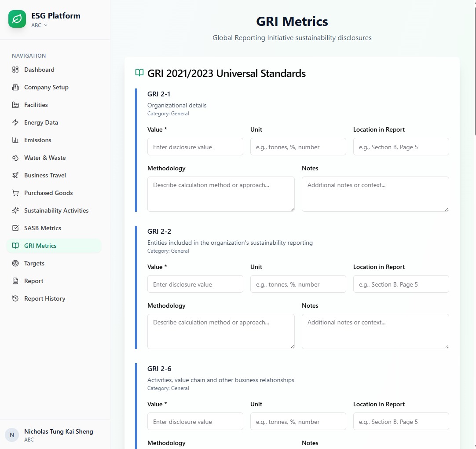Open the Company Setup page

(x=46, y=87)
